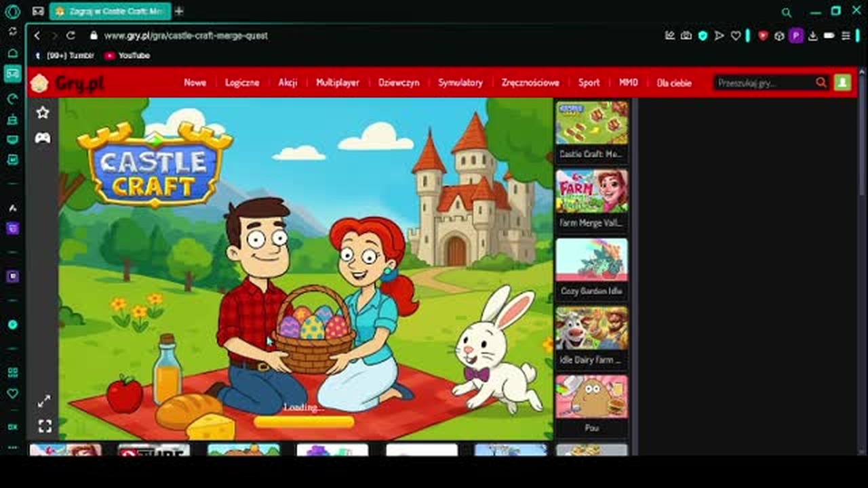Screen dimensions: 868x488
Task: Enter fullscreen with corner-brackets icon
Action: 45,426
